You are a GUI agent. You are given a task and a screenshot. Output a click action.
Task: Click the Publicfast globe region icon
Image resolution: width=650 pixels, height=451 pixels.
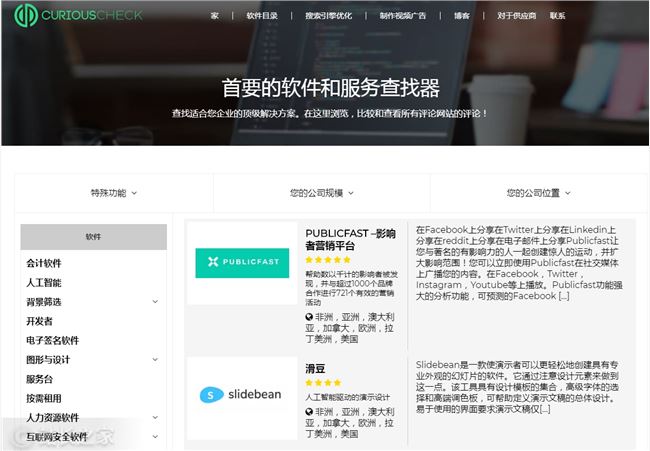[309, 317]
